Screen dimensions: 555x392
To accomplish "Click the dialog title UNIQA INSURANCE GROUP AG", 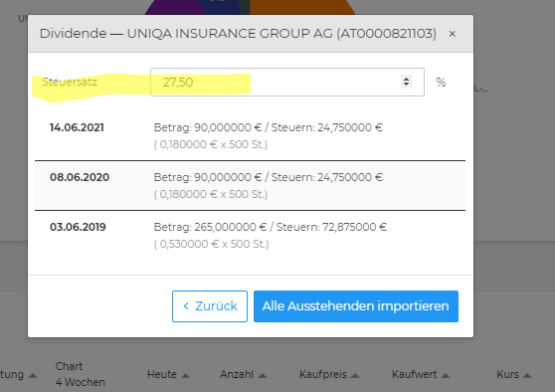I will [238, 34].
